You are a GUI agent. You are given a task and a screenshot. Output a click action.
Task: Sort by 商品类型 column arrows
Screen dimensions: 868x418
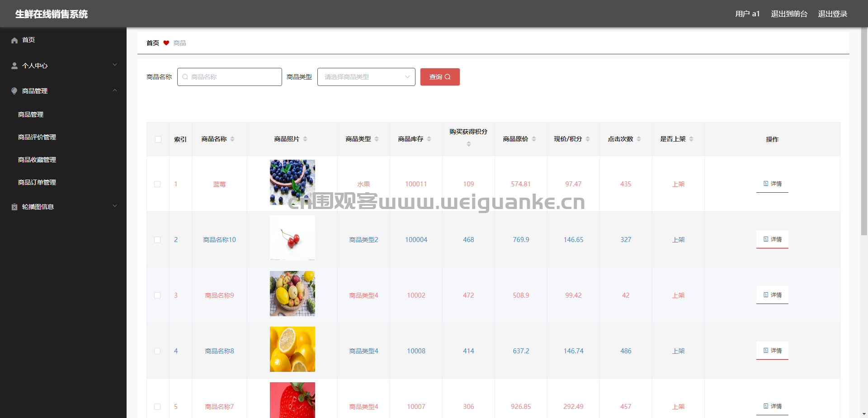tap(377, 139)
